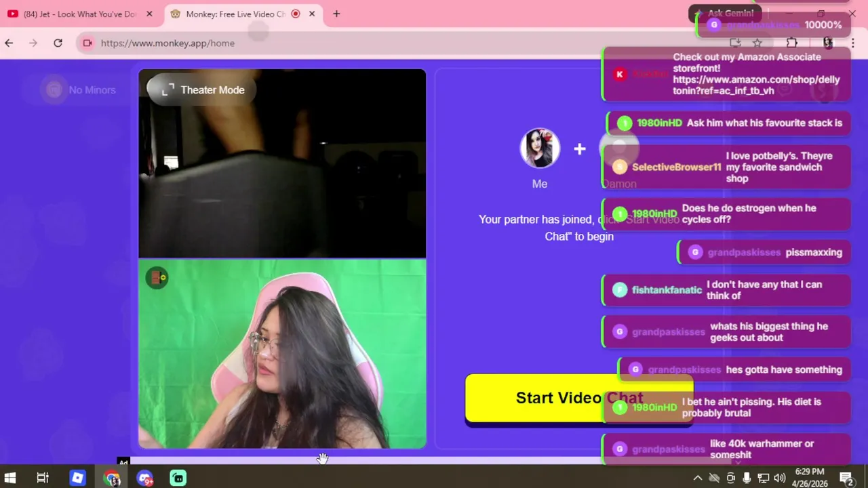Viewport: 868px width, 488px height.
Task: Open the Roblox taskbar app
Action: [x=77, y=478]
